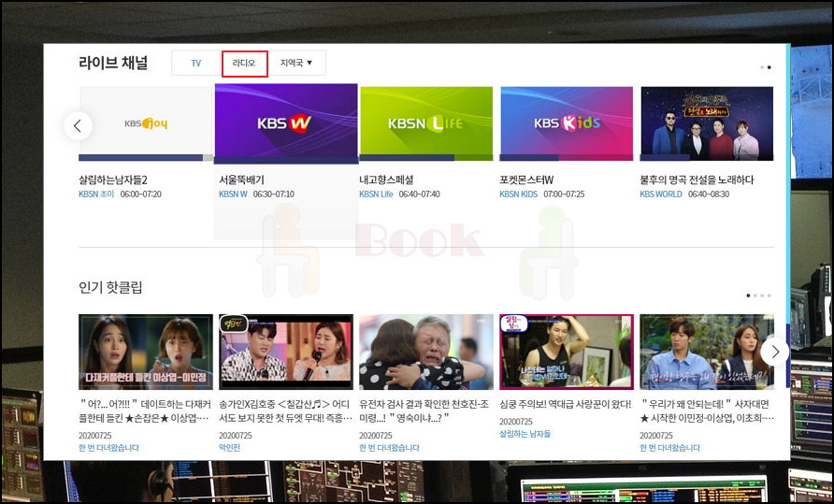Screen dimensions: 834x504
Task: Open clip title 데이트하는 다재커플
Action: [x=145, y=410]
